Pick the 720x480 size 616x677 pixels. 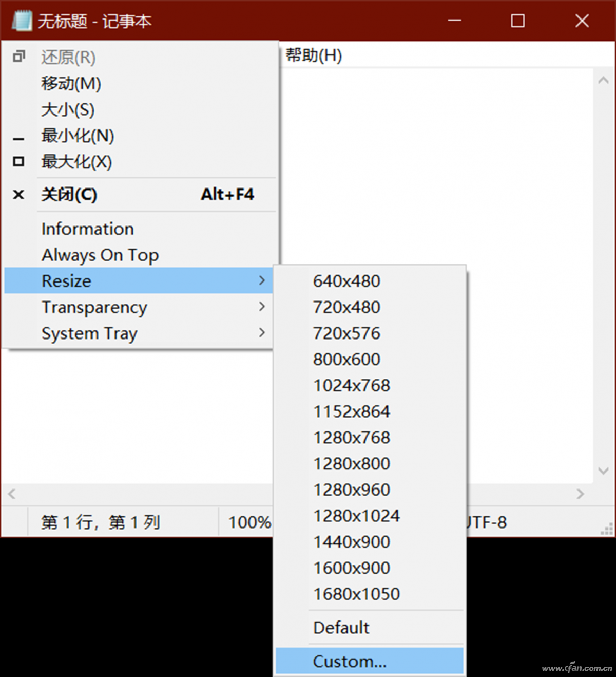tap(370, 307)
